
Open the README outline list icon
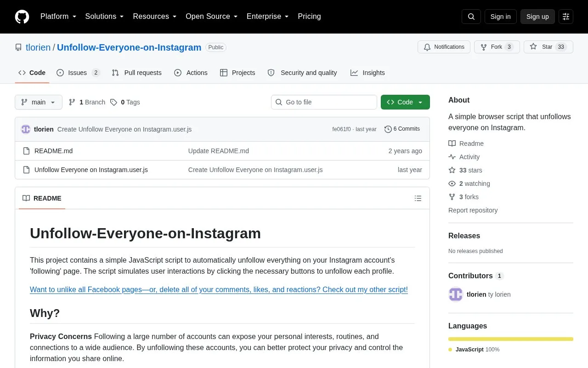pos(418,198)
